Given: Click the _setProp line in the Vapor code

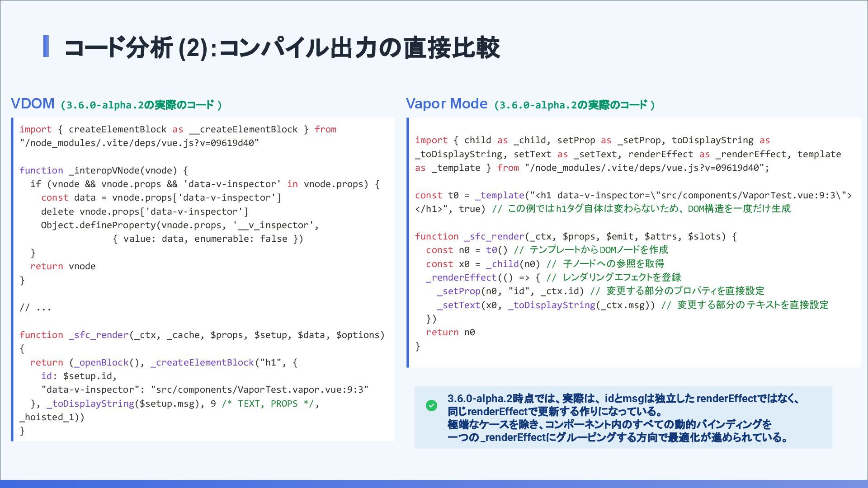Looking at the screenshot, I should click(510, 291).
